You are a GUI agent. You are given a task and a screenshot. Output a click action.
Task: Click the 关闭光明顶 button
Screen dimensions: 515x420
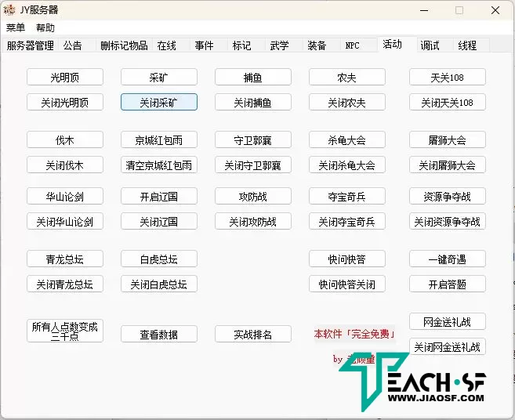coord(65,102)
